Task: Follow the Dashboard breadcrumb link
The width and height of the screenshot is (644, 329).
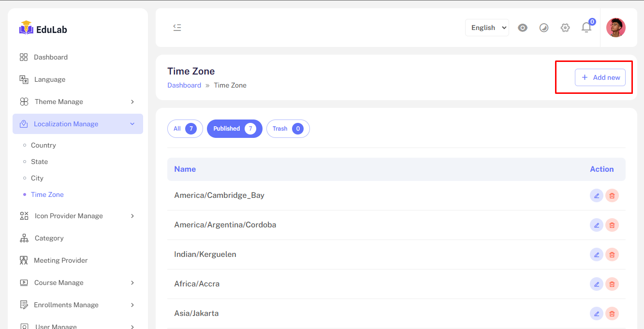Action: click(x=184, y=85)
